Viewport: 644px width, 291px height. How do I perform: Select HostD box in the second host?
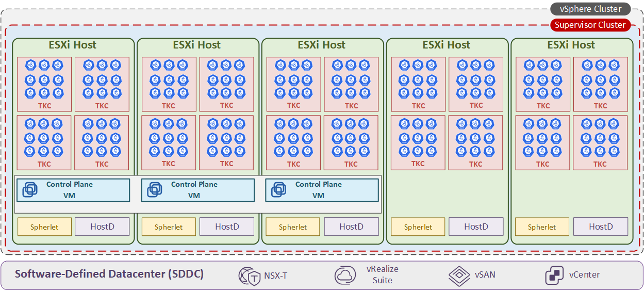pos(227,227)
